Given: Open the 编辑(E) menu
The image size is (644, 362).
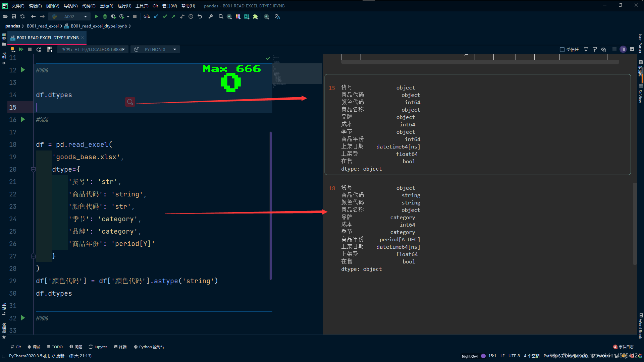Looking at the screenshot, I should pos(35,6).
